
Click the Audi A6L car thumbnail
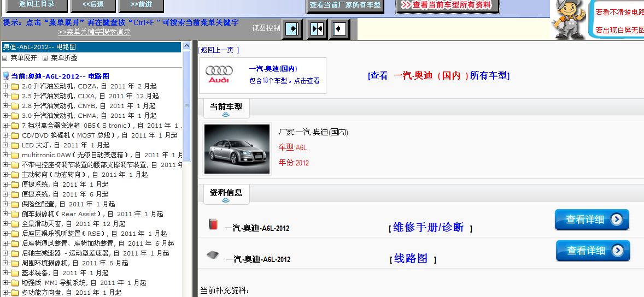pos(237,149)
